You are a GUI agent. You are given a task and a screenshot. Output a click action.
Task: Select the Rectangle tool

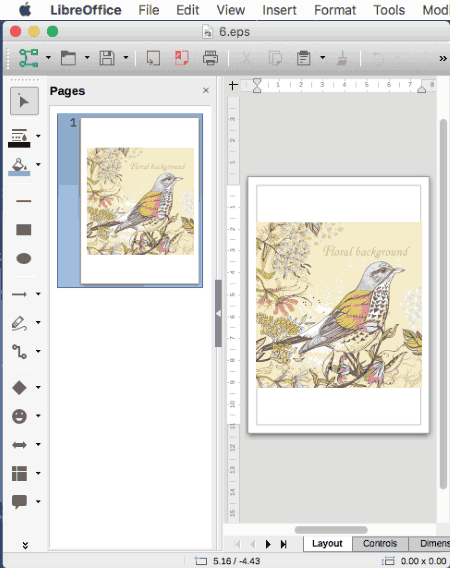coord(24,230)
